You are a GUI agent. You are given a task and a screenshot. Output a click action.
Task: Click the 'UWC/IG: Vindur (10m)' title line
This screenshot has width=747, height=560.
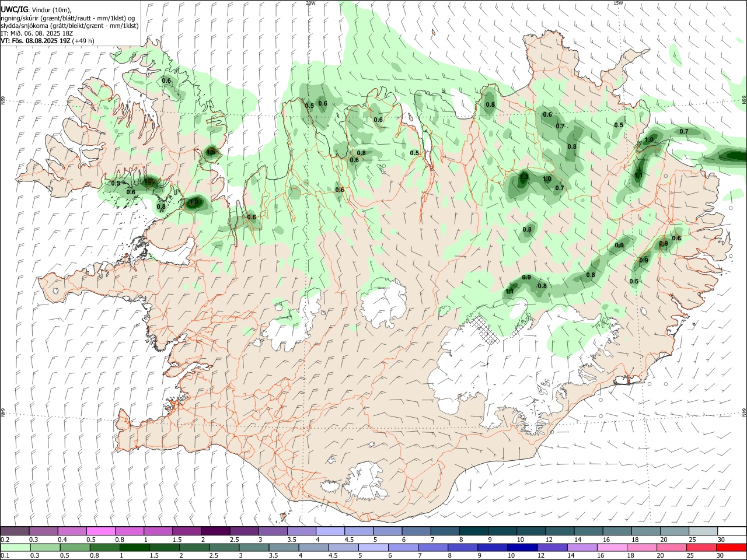[36, 9]
